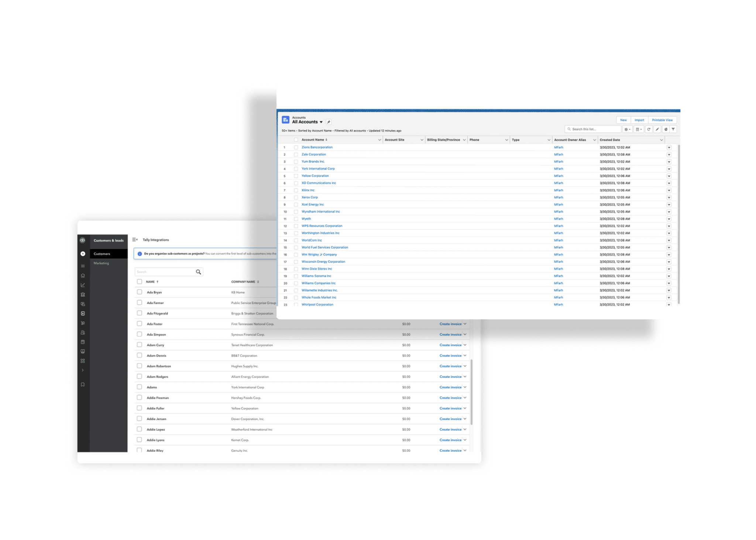This screenshot has width=756, height=540.
Task: Collapse navigation with icon beside Tally Integrations
Action: [x=135, y=240]
